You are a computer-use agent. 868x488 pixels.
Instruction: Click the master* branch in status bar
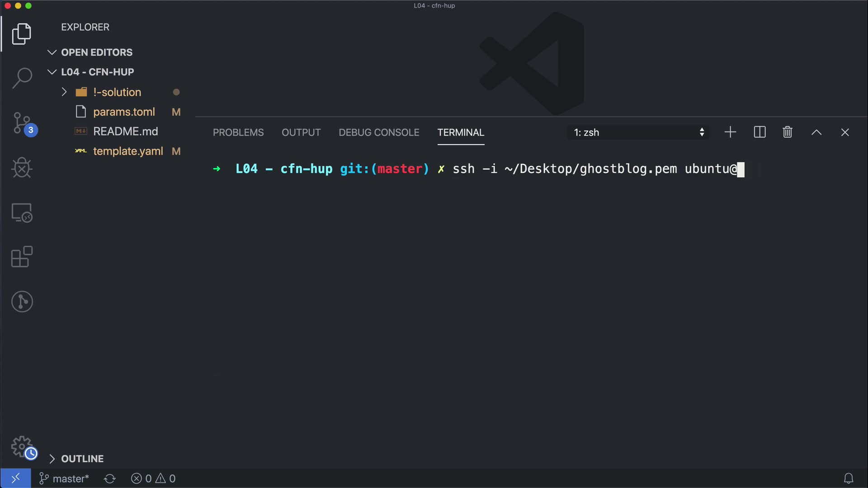tap(64, 479)
